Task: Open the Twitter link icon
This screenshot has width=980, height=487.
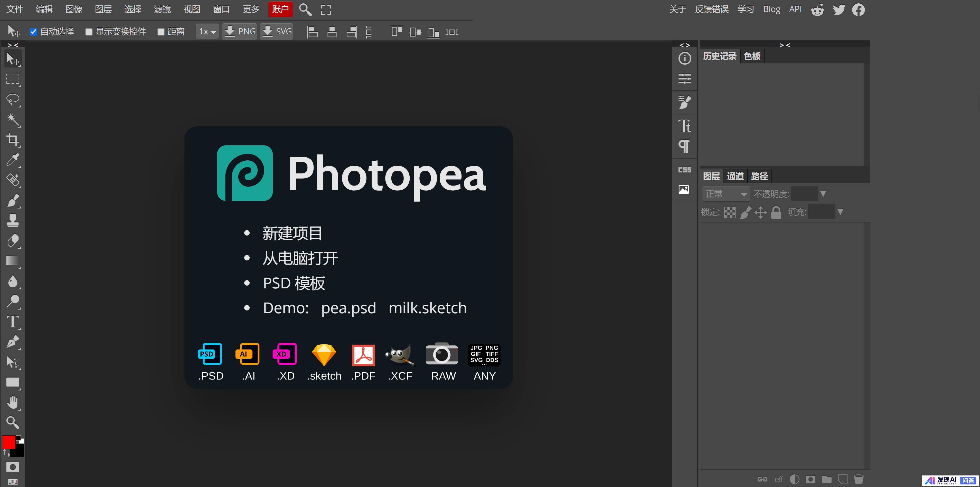Action: (x=838, y=9)
